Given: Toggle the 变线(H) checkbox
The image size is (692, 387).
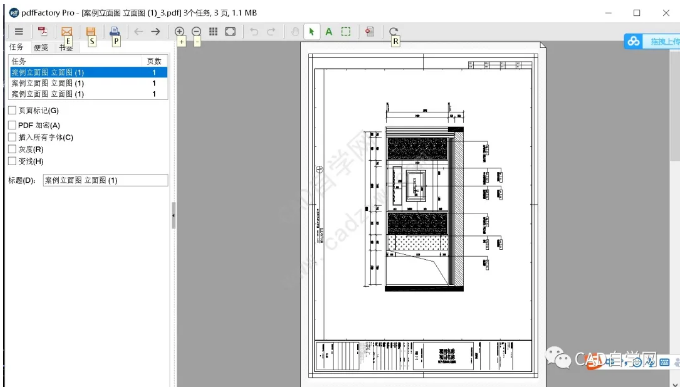Looking at the screenshot, I should pyautogui.click(x=12, y=161).
